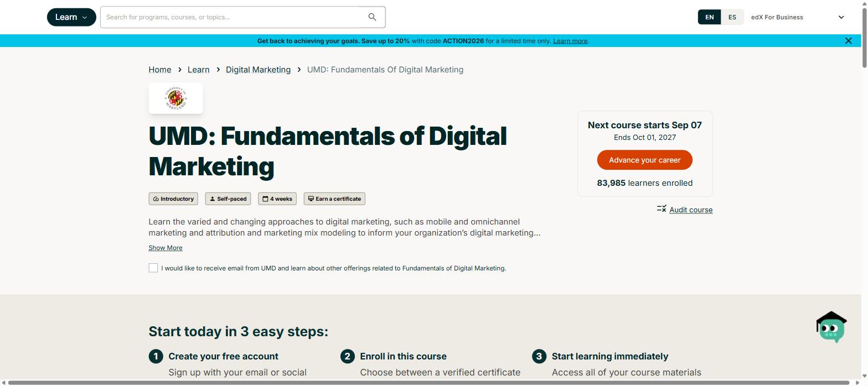Image resolution: width=868 pixels, height=386 pixels.
Task: Click 'Ends Oct 01, 2027' text
Action: (x=645, y=137)
